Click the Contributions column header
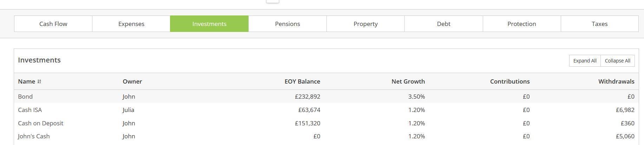 pyautogui.click(x=510, y=81)
